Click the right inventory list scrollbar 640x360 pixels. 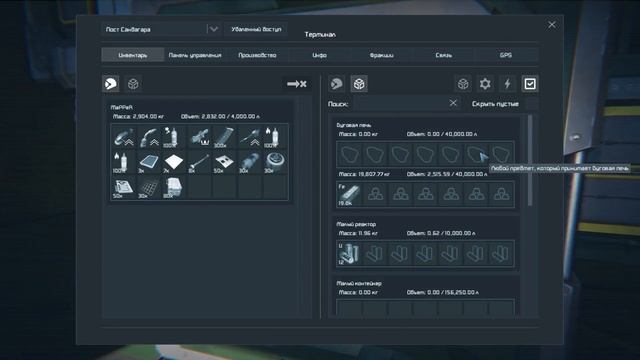(x=530, y=160)
